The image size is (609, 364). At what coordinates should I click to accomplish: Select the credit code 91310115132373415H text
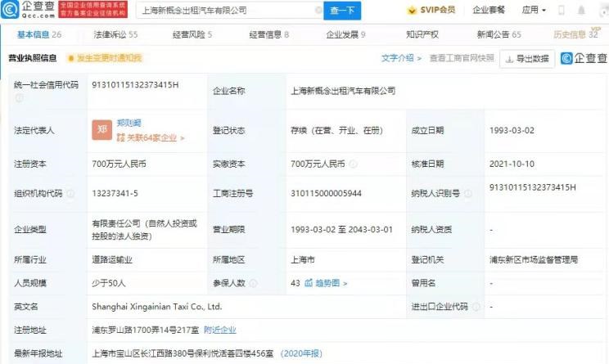coord(135,85)
